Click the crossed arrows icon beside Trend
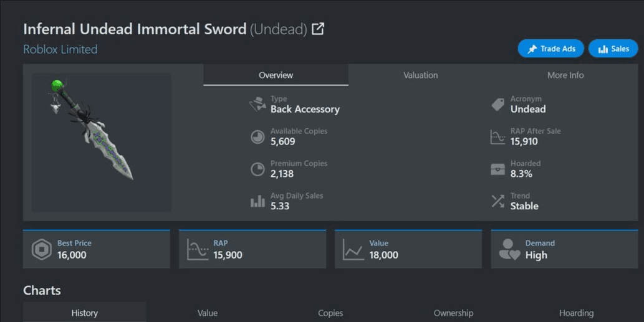 pyautogui.click(x=497, y=201)
